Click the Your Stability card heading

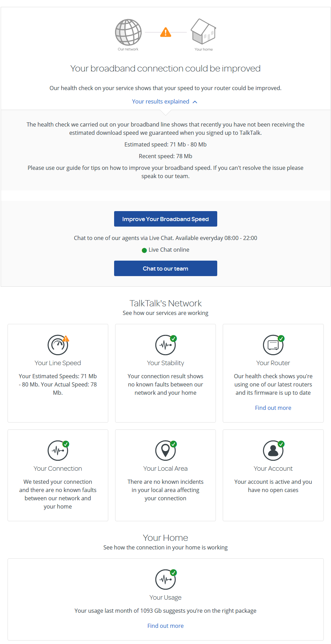click(x=165, y=363)
